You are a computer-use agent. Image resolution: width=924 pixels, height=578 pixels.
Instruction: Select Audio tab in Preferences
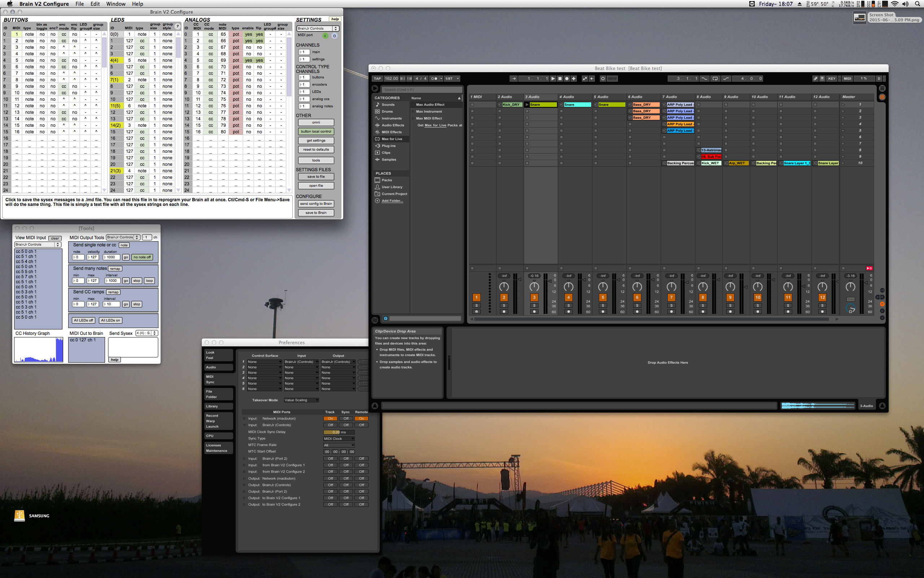point(218,367)
